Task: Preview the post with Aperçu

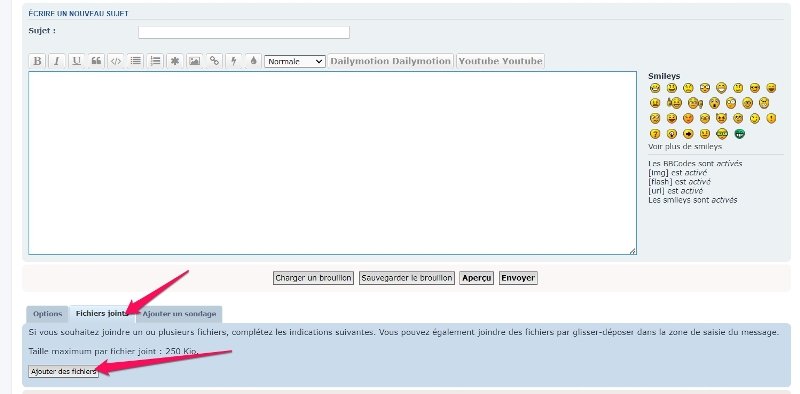Action: [476, 278]
